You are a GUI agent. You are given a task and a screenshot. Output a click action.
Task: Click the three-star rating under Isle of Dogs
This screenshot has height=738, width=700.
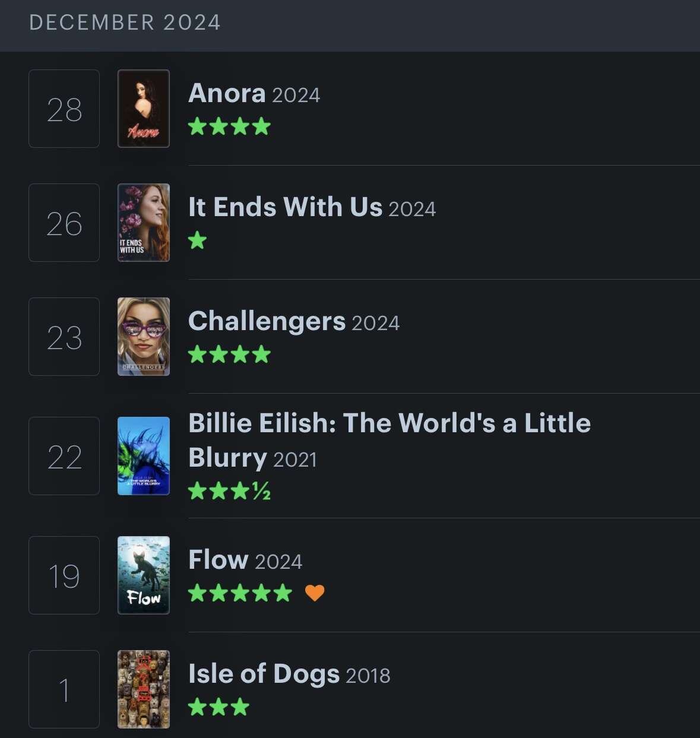[218, 707]
